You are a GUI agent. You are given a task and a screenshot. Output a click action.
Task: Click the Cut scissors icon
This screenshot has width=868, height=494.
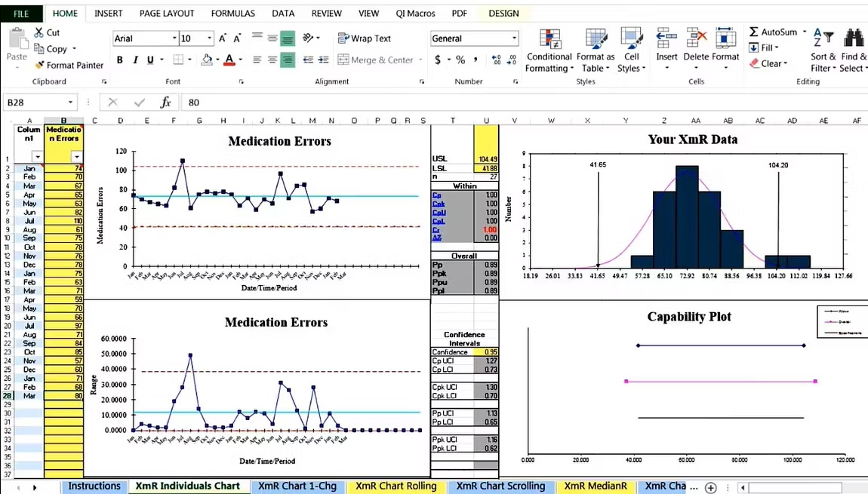click(38, 32)
